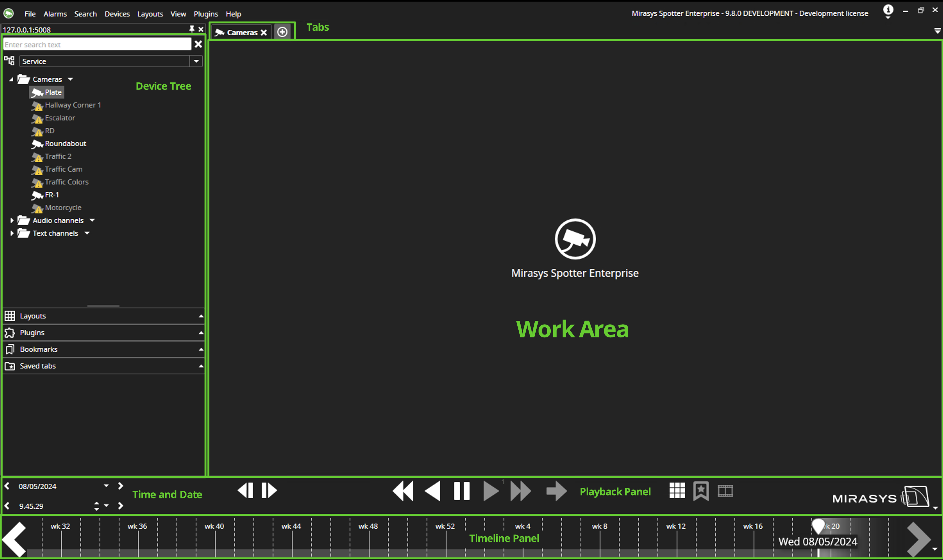Click the grid layout icon in playback panel
This screenshot has width=943, height=560.
tap(677, 491)
